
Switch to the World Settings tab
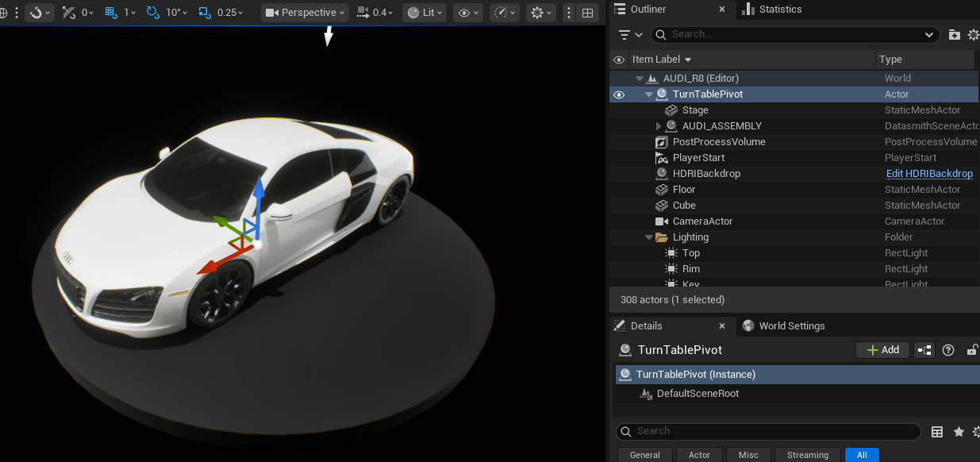[x=791, y=326]
